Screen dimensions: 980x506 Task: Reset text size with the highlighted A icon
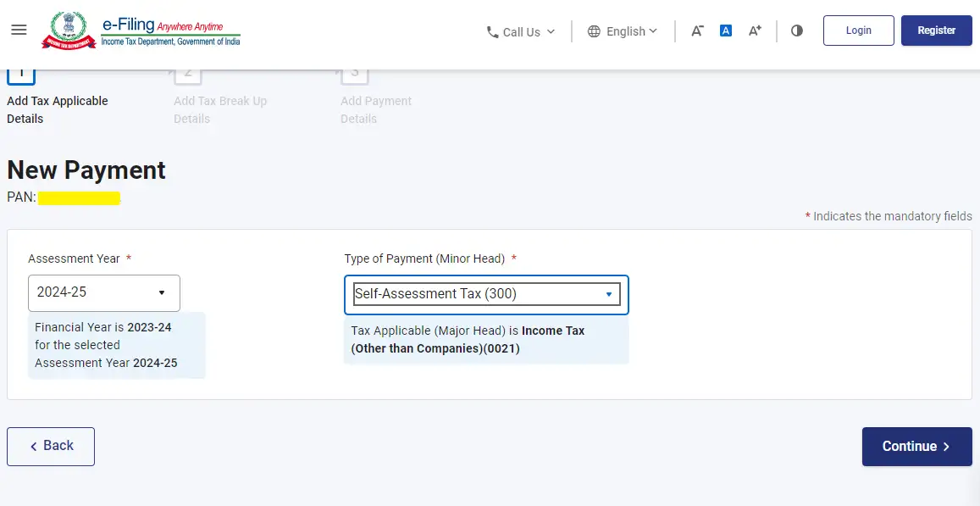[725, 30]
